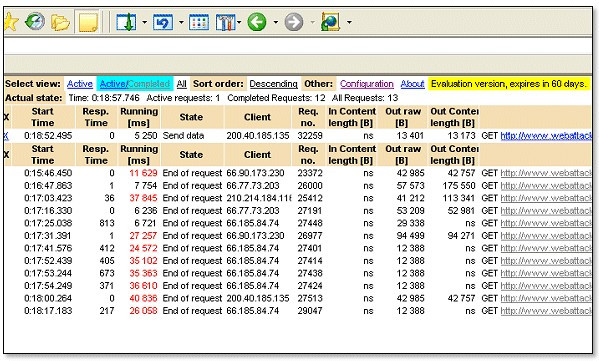Click the gray forward arrow button
This screenshot has height=361, width=599.
coord(294,22)
